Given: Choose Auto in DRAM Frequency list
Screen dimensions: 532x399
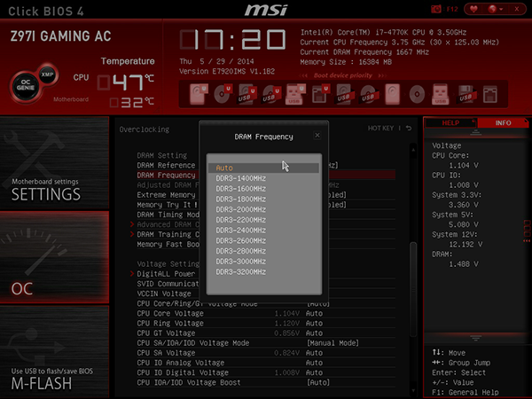Looking at the screenshot, I should [263, 168].
